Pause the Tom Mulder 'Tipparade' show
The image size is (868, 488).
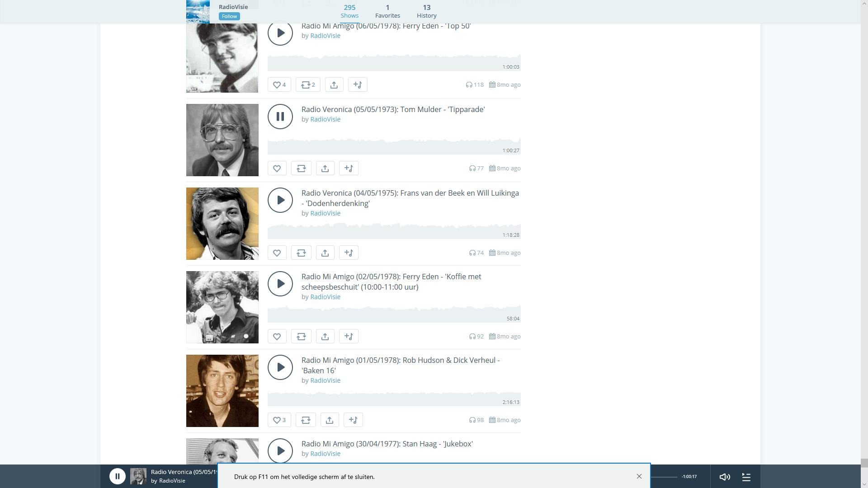(x=280, y=117)
